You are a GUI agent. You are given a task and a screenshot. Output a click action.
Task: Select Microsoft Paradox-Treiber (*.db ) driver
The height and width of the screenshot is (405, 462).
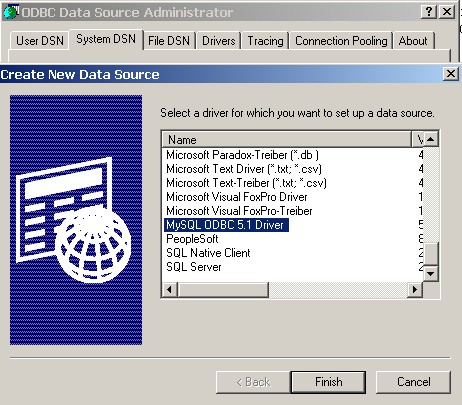click(242, 155)
